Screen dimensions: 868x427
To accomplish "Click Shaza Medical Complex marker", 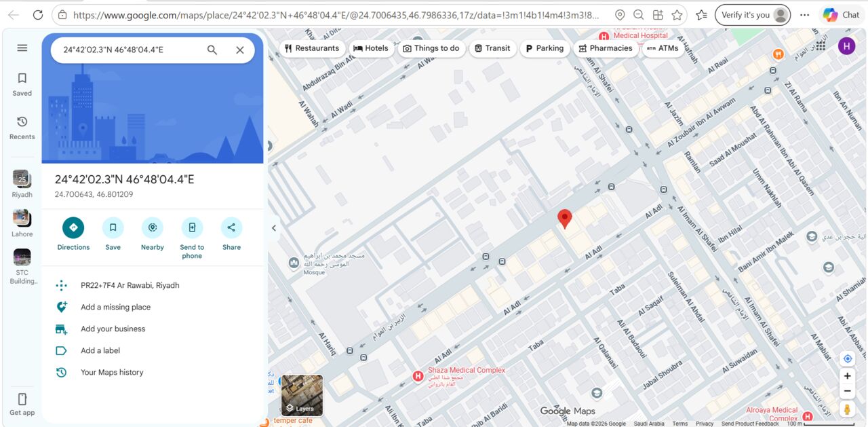I will [418, 375].
